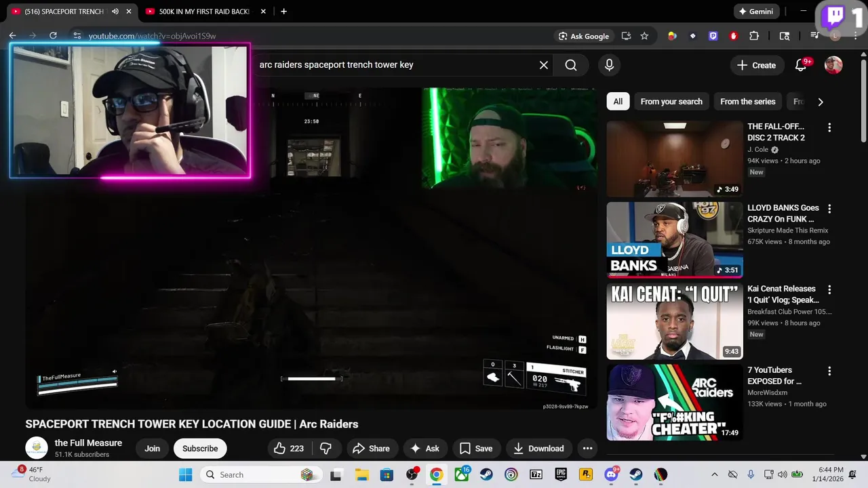Screen dimensions: 868x488
Task: Open options menu for 7 YouTubers EXPOSED video
Action: [829, 371]
